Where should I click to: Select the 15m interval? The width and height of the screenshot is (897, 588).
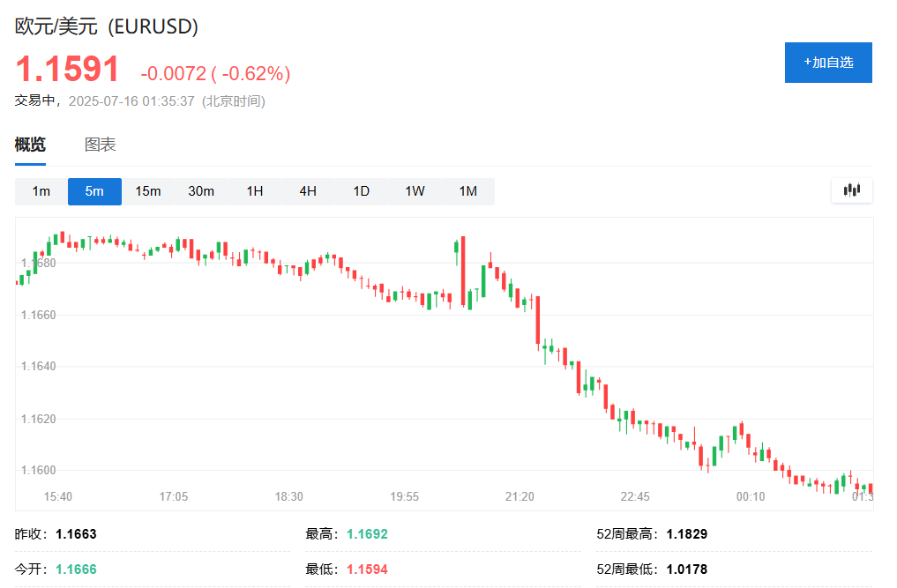click(x=148, y=191)
